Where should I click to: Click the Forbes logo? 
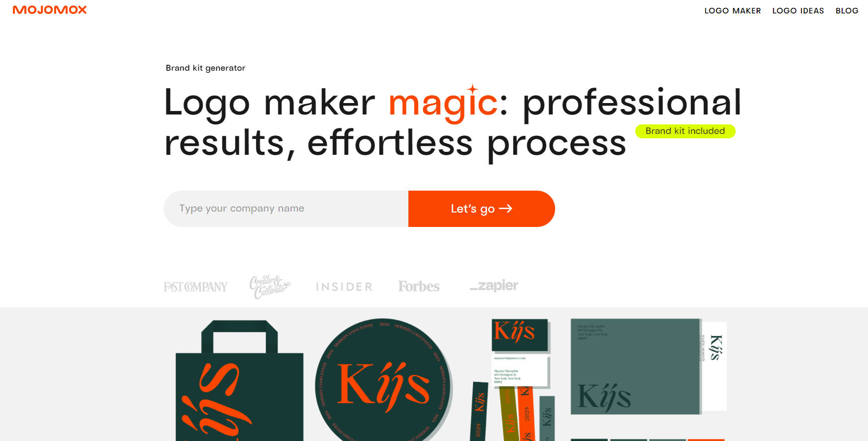(419, 286)
